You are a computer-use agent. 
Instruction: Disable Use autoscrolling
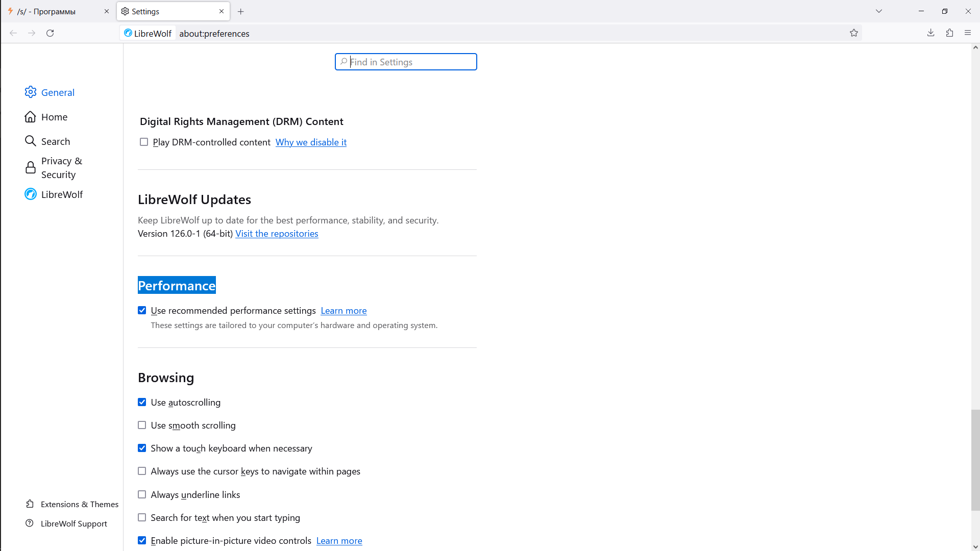(x=142, y=402)
